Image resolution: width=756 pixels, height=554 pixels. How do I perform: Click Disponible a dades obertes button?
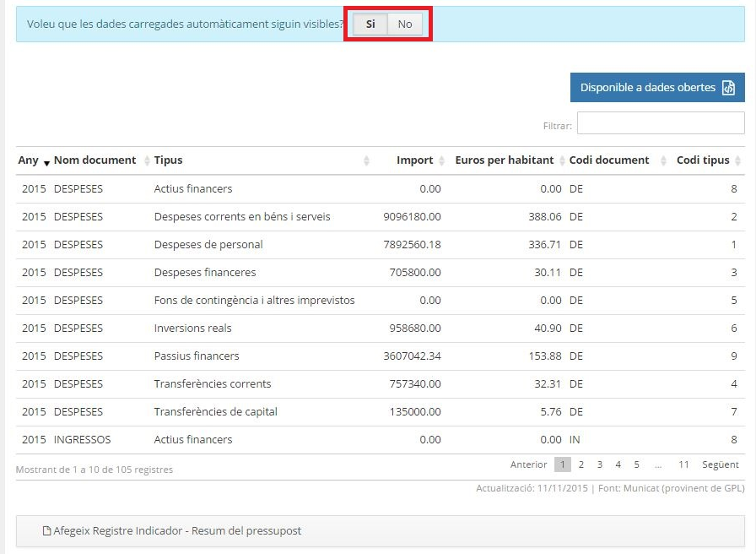[647, 88]
